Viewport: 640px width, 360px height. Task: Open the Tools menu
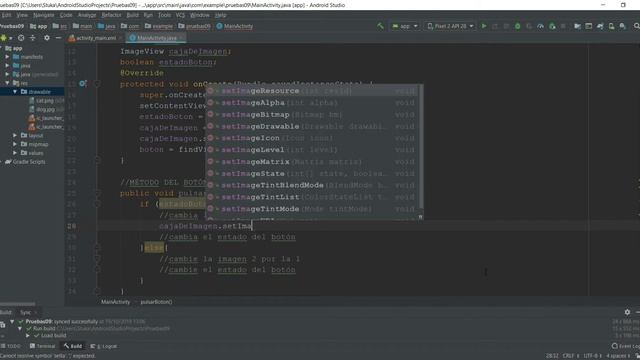(164, 15)
